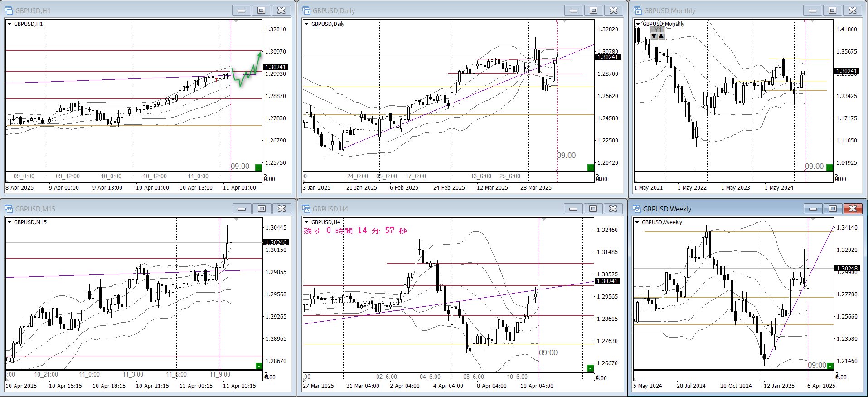Open the GBPUSD,Weekly chart label dropdown triangle
868x397 pixels.
637,222
